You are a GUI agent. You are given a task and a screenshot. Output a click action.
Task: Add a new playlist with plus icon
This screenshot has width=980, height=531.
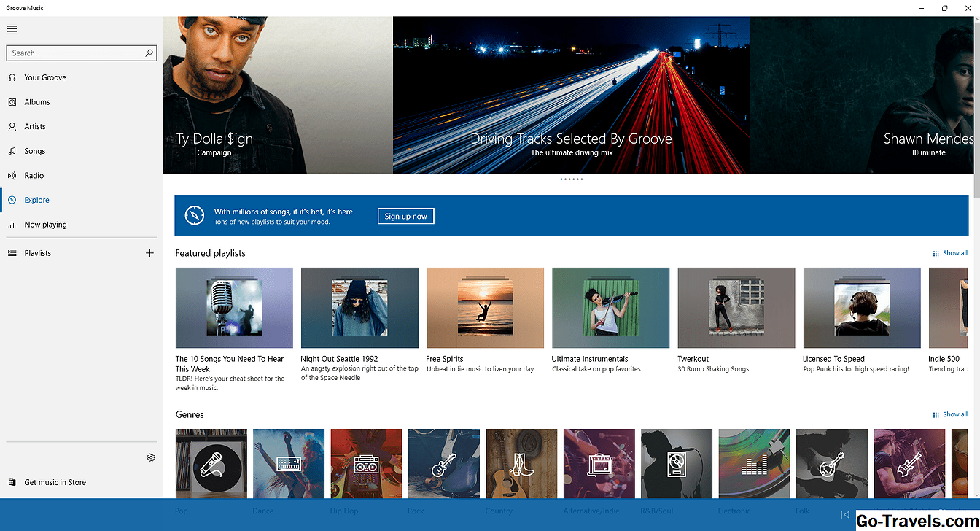click(149, 253)
